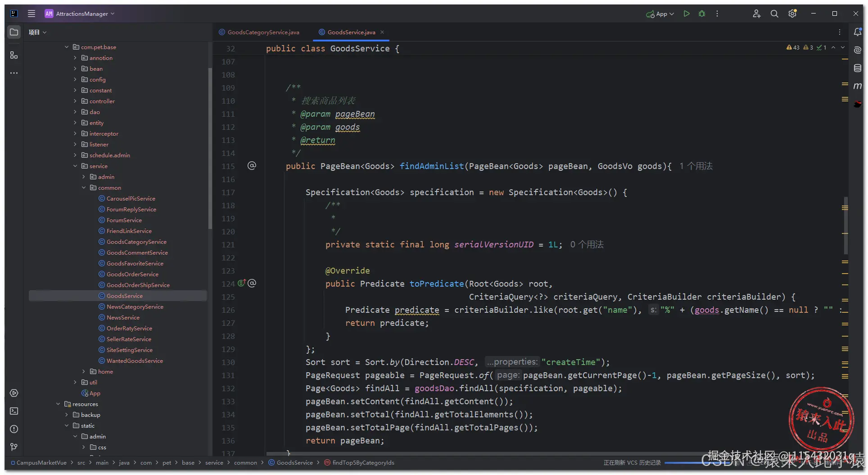Collapse the resources folder
The width and height of the screenshot is (868, 475).
tap(58, 404)
